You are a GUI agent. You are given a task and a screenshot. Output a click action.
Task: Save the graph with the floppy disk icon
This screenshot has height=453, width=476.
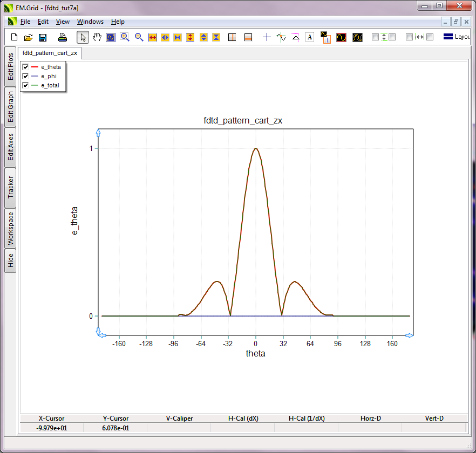coord(43,37)
